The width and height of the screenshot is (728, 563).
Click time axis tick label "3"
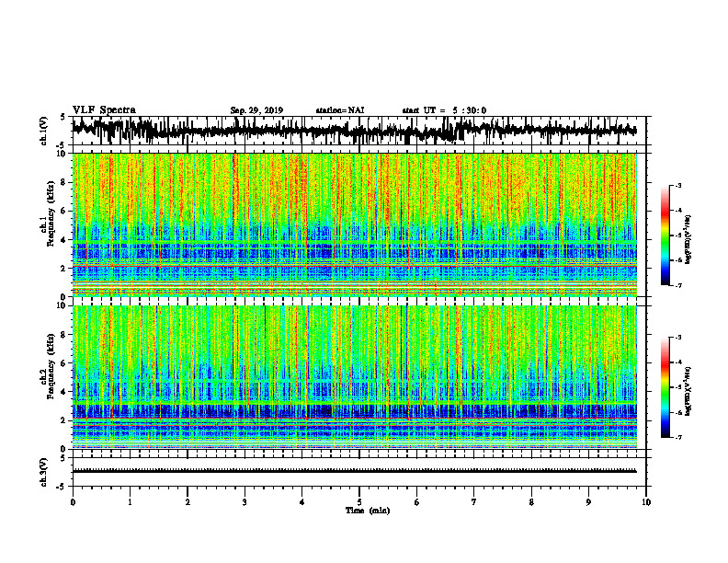pos(245,502)
